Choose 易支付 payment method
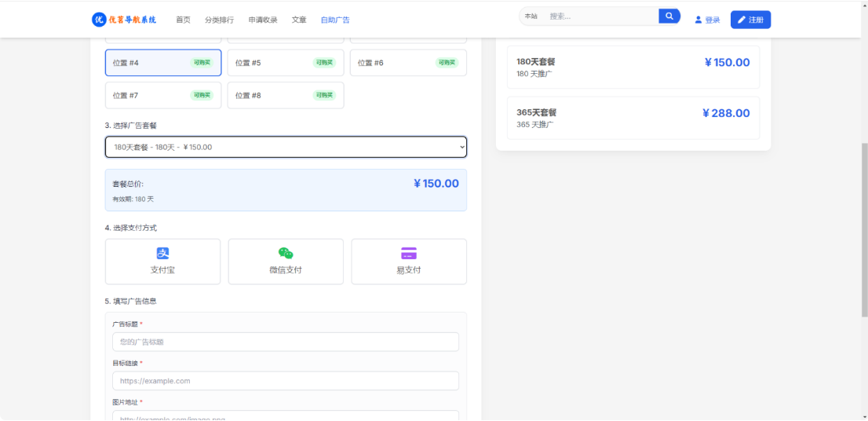868x421 pixels. click(x=409, y=262)
